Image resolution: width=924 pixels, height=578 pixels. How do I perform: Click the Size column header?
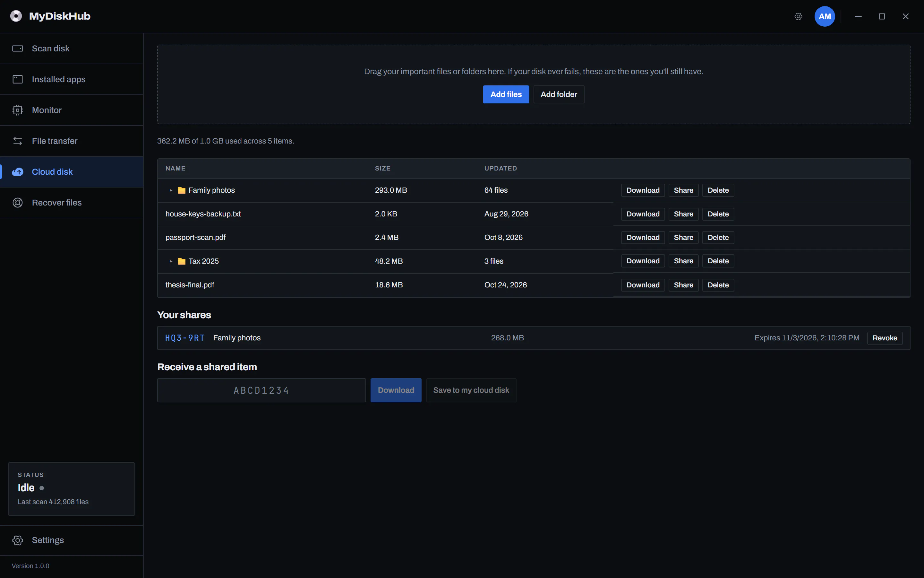382,169
